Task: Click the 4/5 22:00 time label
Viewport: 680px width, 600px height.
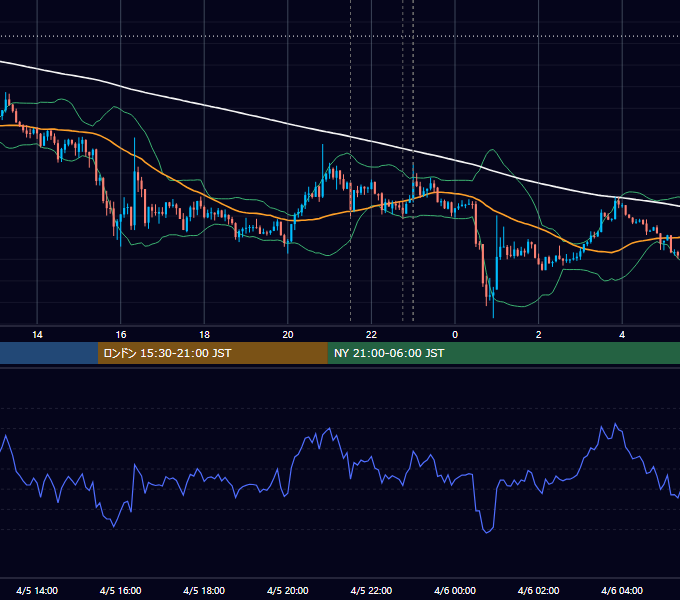Action: click(371, 590)
